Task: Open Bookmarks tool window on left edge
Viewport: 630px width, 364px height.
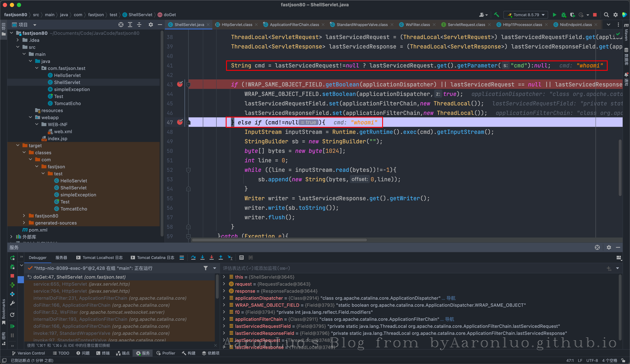Action: pyautogui.click(x=4, y=311)
